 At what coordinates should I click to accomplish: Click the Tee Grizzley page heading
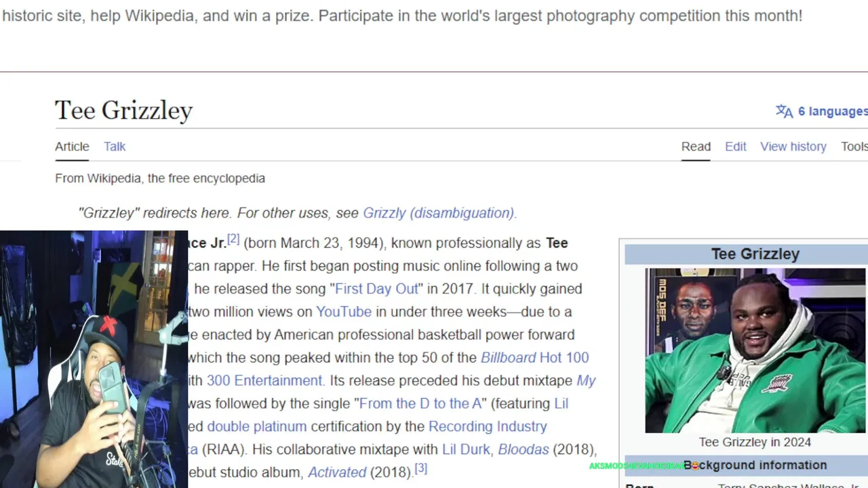(123, 110)
